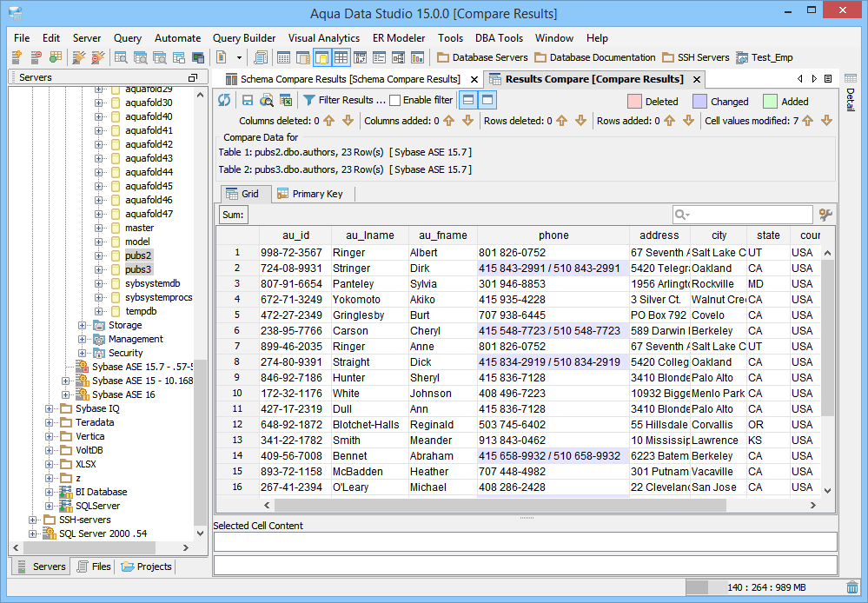Click the save floppy disk icon
Viewport: 868px width, 603px height.
click(x=248, y=100)
